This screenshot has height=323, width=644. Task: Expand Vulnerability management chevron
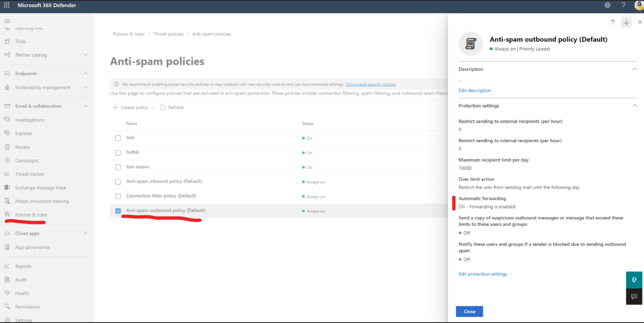pyautogui.click(x=86, y=87)
